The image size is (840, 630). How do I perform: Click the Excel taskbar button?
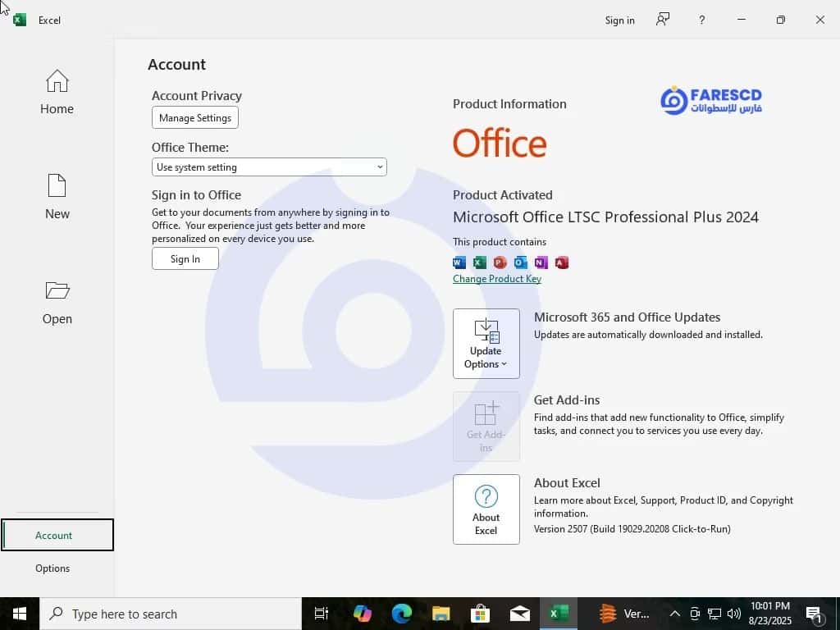click(559, 614)
